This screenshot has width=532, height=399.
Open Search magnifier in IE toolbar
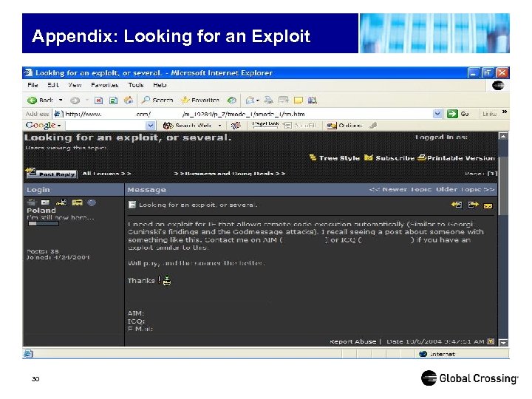click(x=146, y=100)
